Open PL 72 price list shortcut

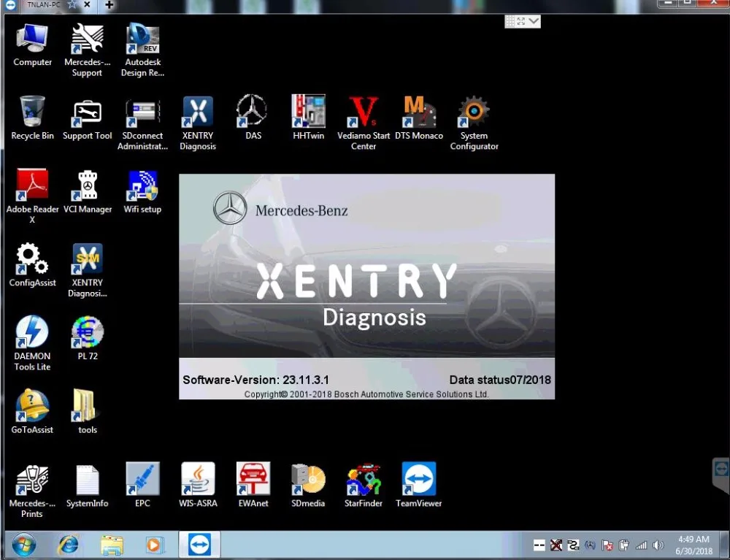87,338
